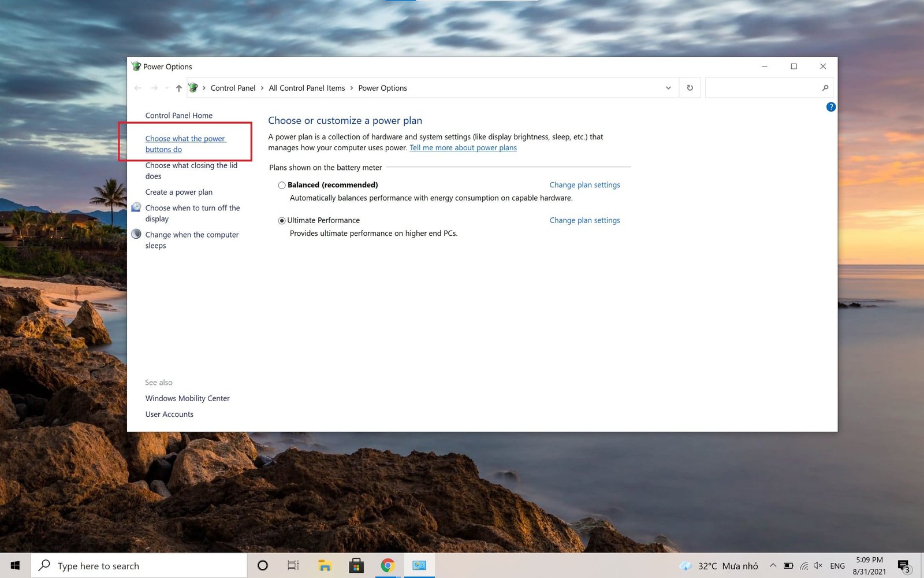Screen dimensions: 924x578
Task: Expand the chevron after Control Panel breadcrumb
Action: point(262,88)
